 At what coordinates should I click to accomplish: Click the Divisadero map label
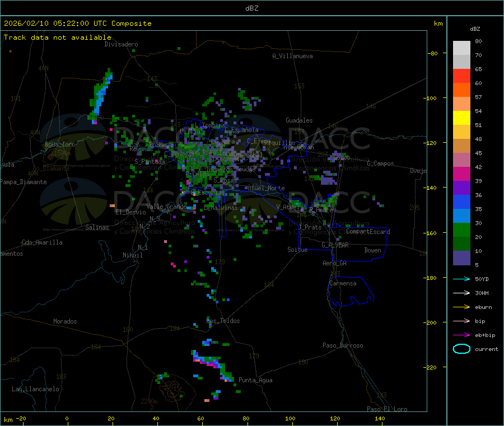tap(121, 44)
